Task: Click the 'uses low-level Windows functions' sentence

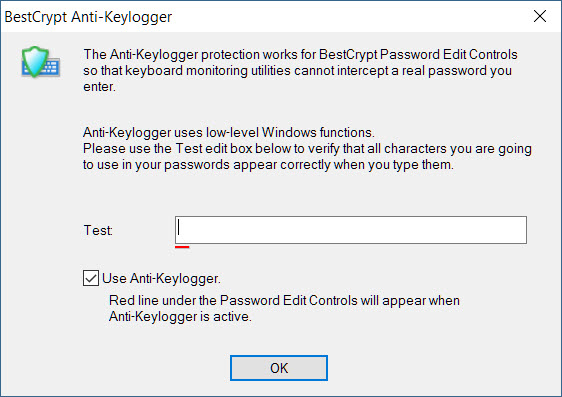Action: 229,133
